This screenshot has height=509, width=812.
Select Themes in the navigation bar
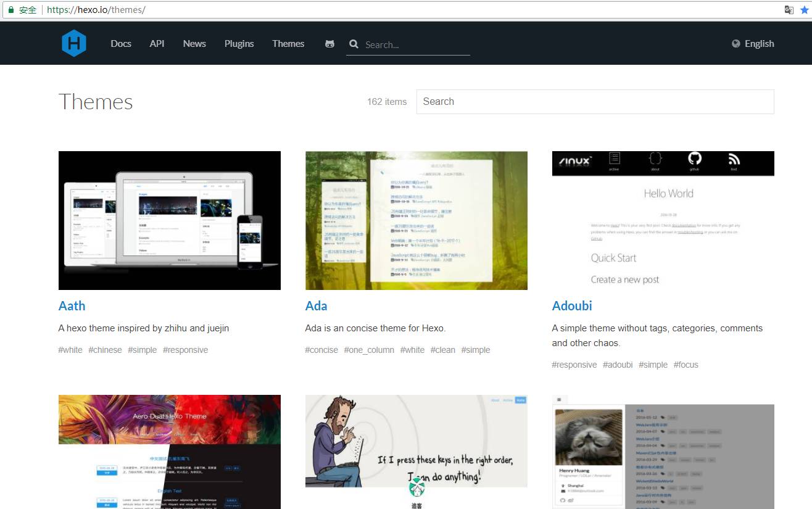point(288,44)
